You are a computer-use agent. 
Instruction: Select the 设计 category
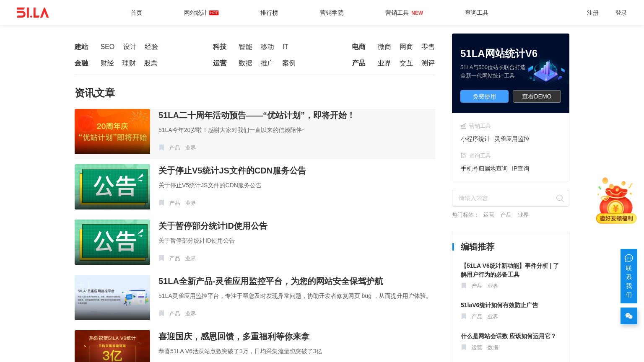[130, 47]
